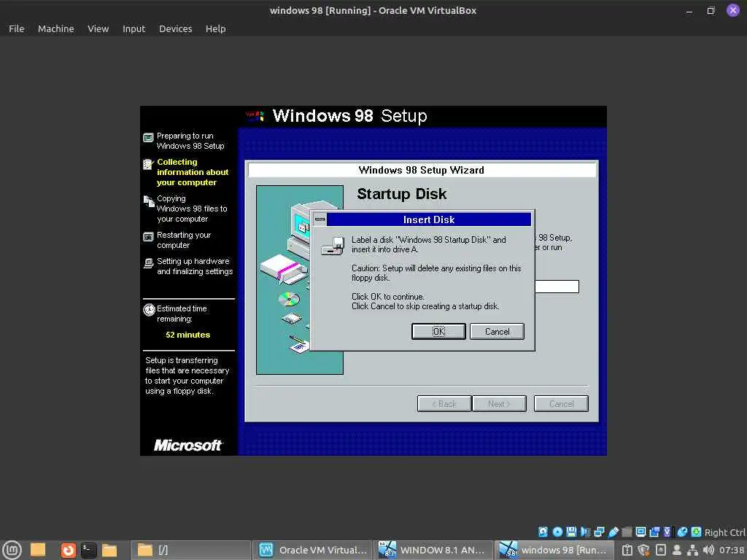Open the Devices menu
Image resolution: width=747 pixels, height=560 pixels.
pyautogui.click(x=175, y=28)
